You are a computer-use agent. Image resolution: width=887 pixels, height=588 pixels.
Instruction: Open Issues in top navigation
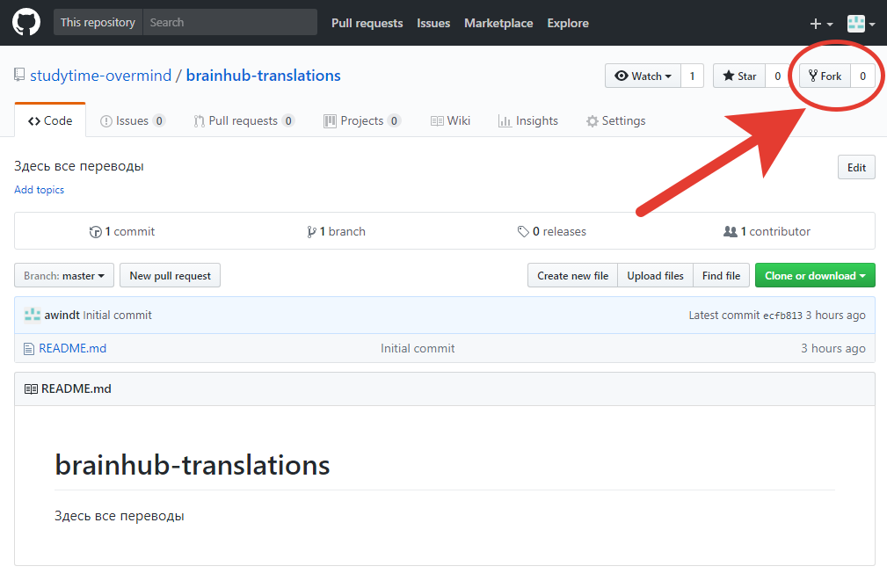coord(433,23)
